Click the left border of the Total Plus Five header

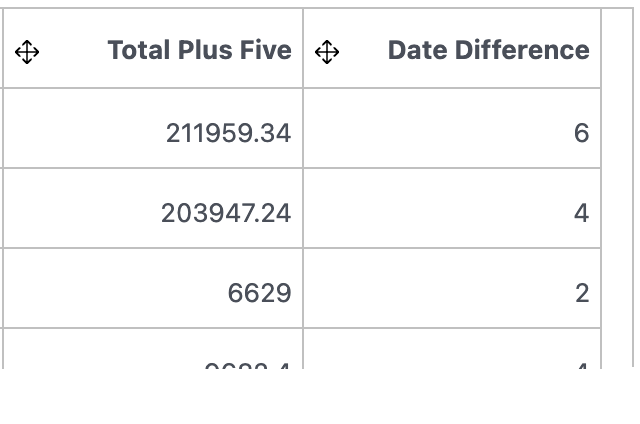click(x=3, y=48)
